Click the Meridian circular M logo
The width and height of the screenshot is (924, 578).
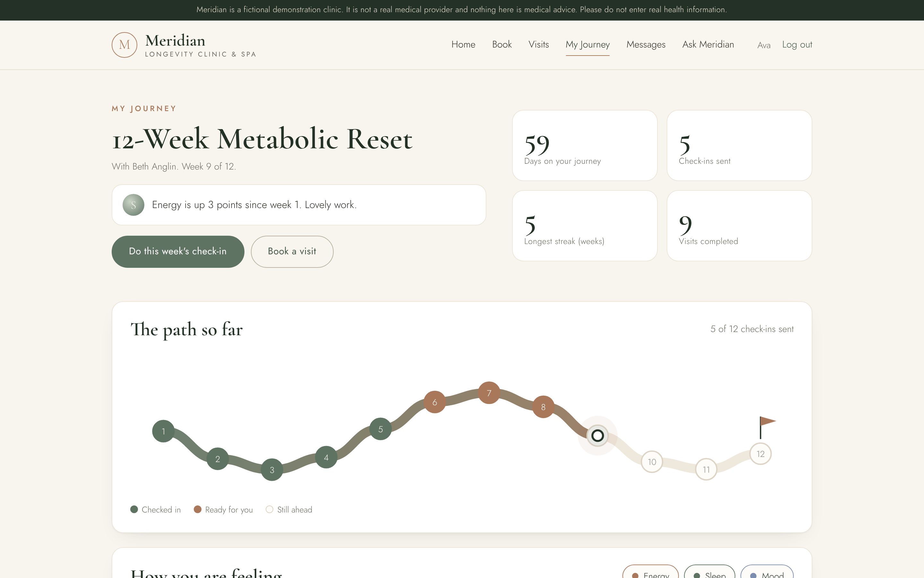pyautogui.click(x=124, y=45)
